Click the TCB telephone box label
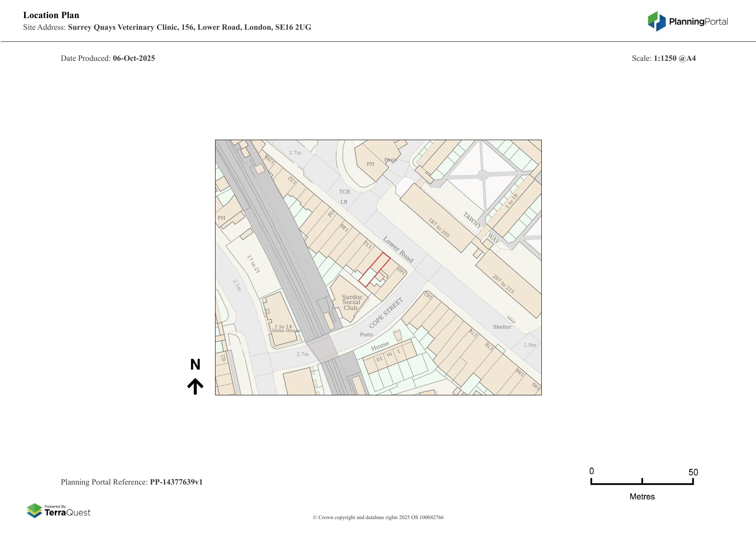This screenshot has width=756, height=535. coord(344,192)
